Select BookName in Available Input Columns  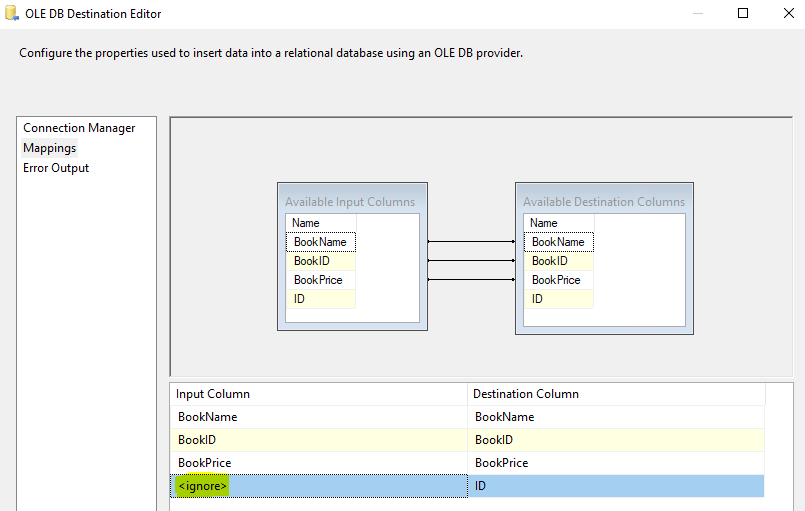click(320, 242)
